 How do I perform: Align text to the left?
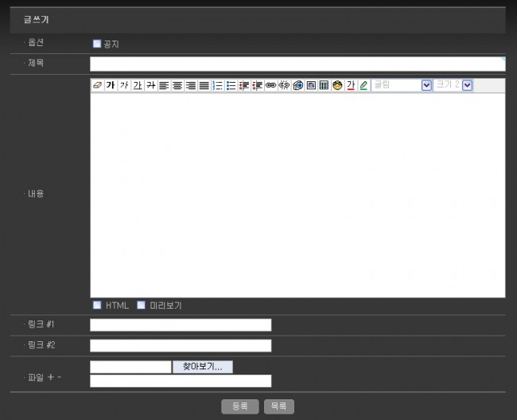[164, 85]
